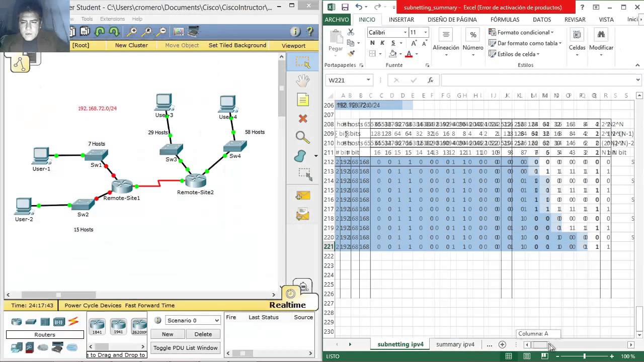Zoom in on the Packet Tracer workspace
Screen dimensions: 644x362
(x=132, y=32)
